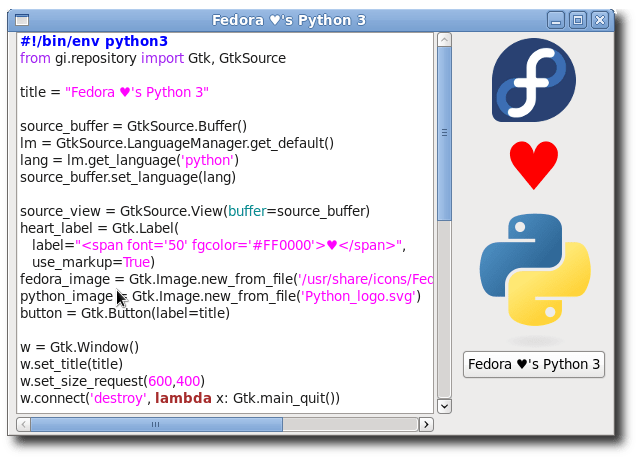Click the "lang = lm.get_language('python')" line
This screenshot has width=638, height=459.
pos(129,160)
